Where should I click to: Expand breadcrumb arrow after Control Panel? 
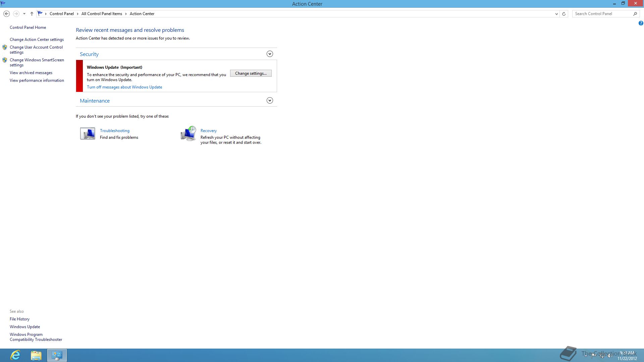click(x=77, y=14)
